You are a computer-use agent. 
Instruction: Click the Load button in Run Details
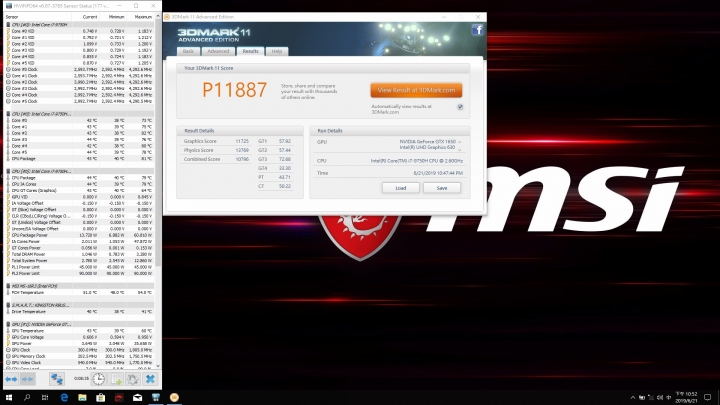(400, 188)
